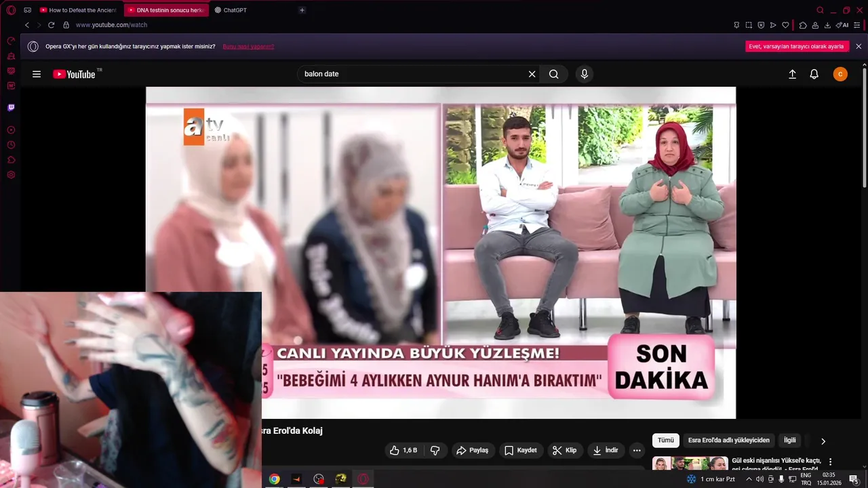Search with voice microphone
The image size is (868, 488).
[585, 74]
